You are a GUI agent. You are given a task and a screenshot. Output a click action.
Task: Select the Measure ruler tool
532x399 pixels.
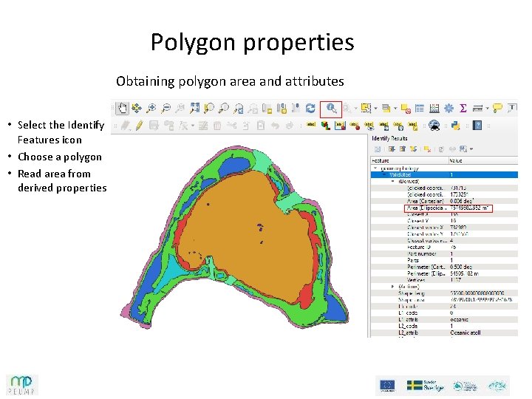477,109
